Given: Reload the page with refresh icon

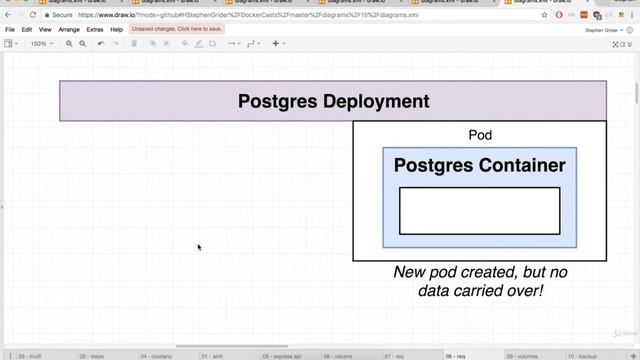Looking at the screenshot, I should click(x=33, y=15).
